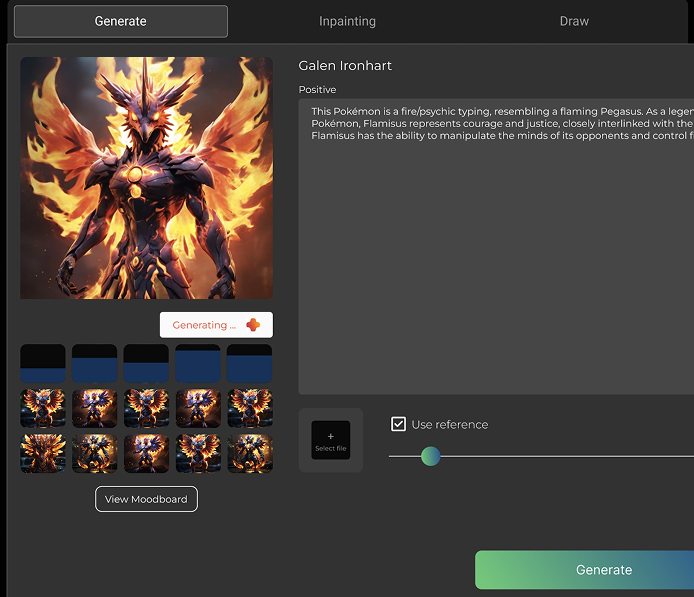The width and height of the screenshot is (694, 597).
Task: Select first pending thumbnail in top row
Action: [43, 363]
